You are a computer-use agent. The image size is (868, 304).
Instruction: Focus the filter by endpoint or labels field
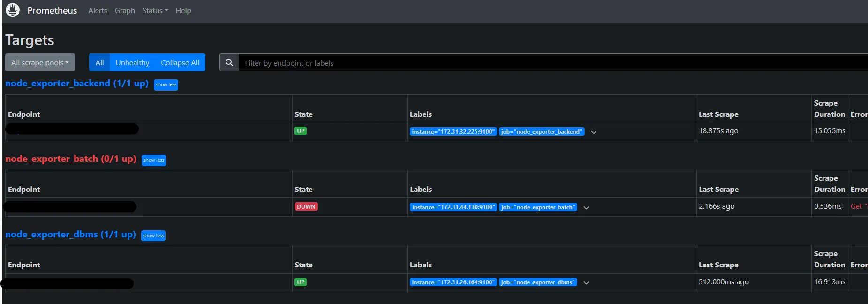(x=553, y=62)
